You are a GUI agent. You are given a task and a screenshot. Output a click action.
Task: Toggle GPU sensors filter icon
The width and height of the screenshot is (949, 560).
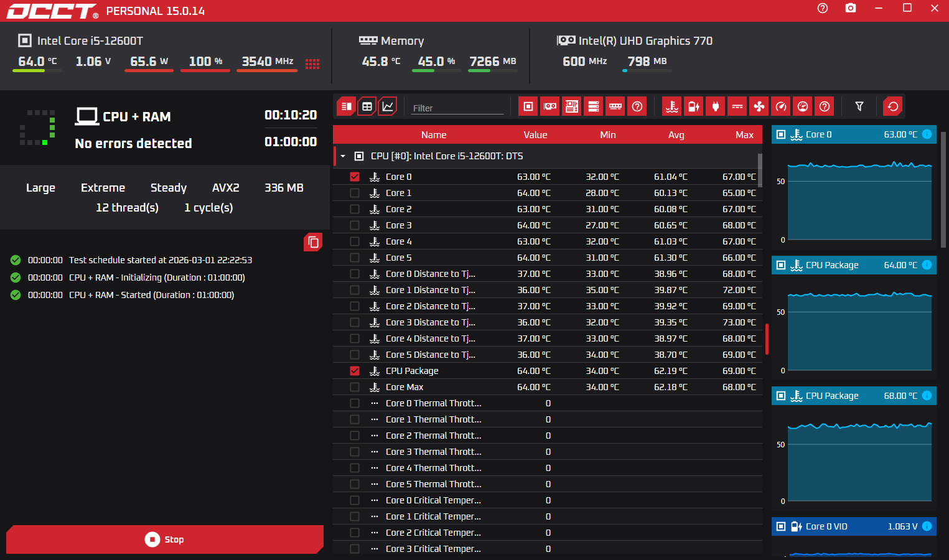[x=550, y=106]
